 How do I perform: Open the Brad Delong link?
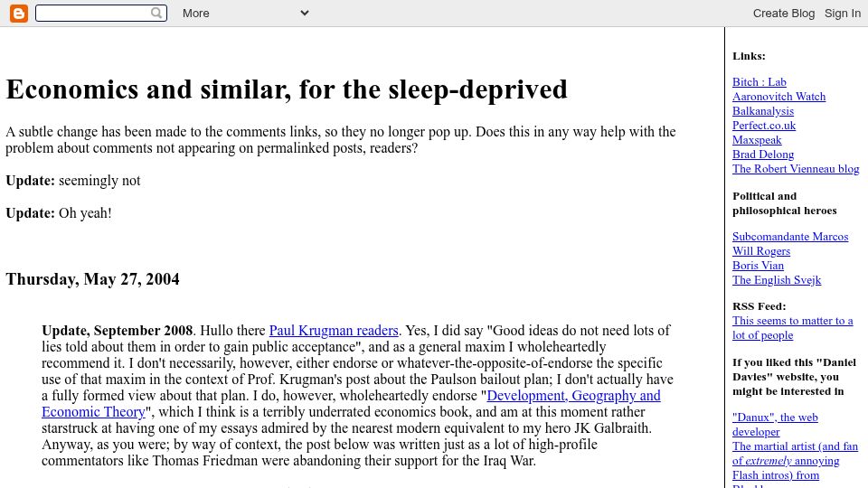pos(763,155)
